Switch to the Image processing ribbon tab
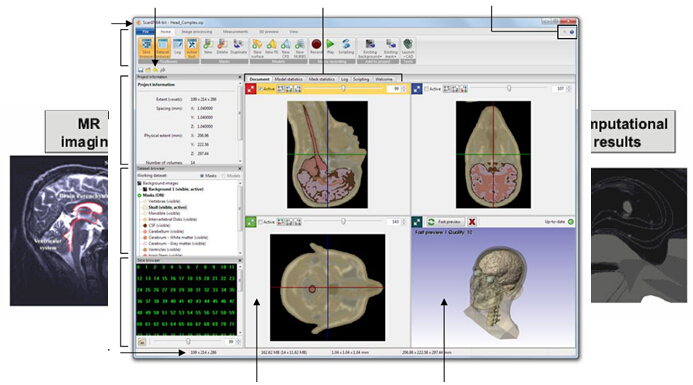The image size is (693, 385). (x=197, y=32)
